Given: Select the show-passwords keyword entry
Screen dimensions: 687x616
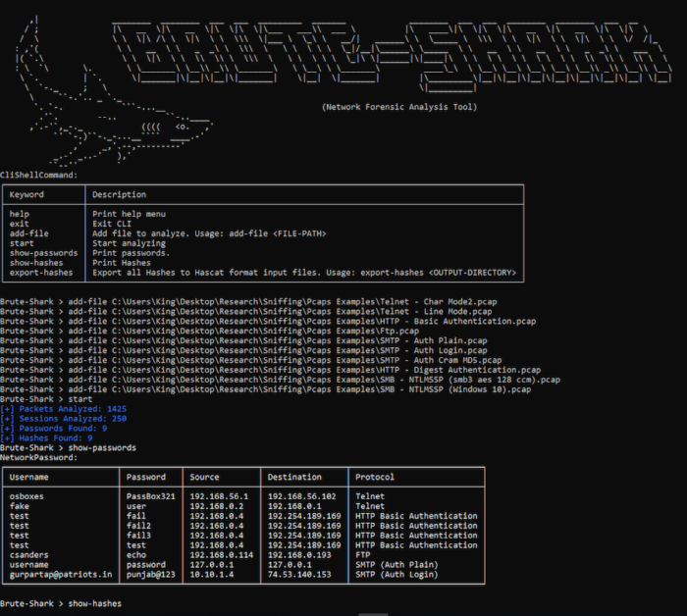Looking at the screenshot, I should point(43,253).
